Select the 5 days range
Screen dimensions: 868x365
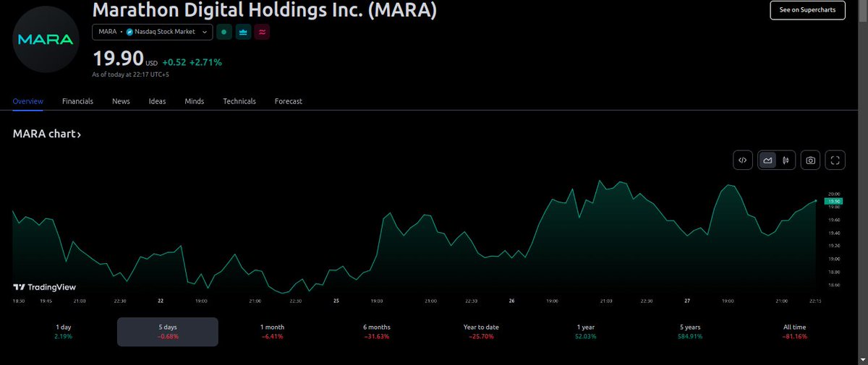(168, 332)
